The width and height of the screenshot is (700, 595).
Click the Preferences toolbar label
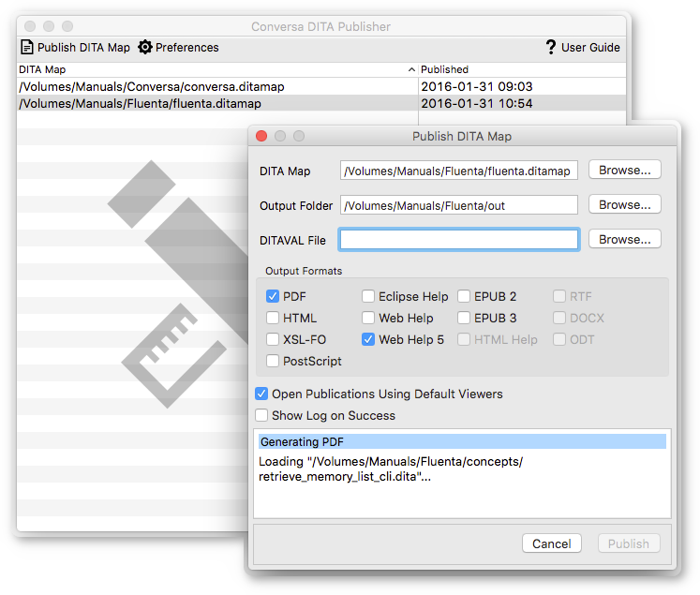(187, 47)
